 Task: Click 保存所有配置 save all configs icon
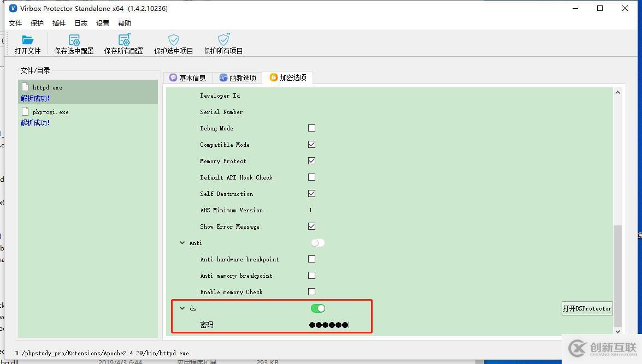coord(124,40)
